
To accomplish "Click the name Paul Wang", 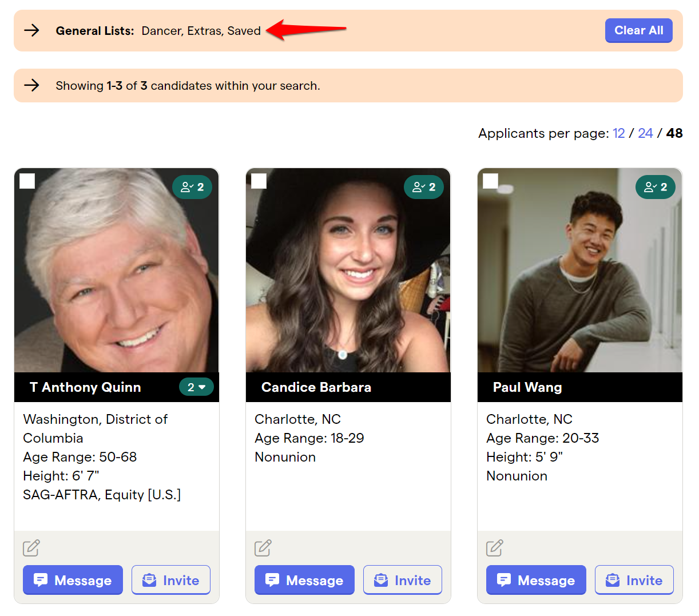I will [527, 387].
